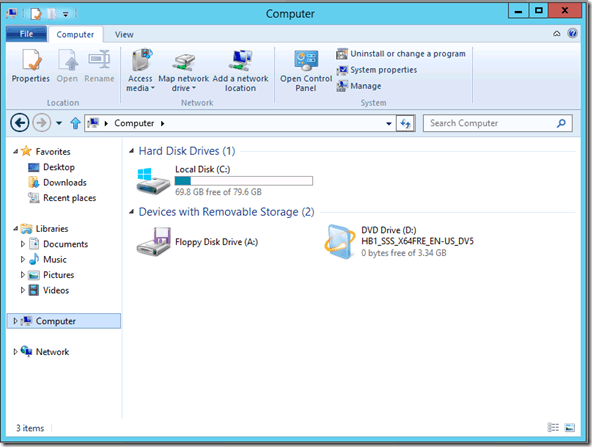This screenshot has width=592, height=447.
Task: Click Uninstall or change a program
Action: tap(401, 54)
